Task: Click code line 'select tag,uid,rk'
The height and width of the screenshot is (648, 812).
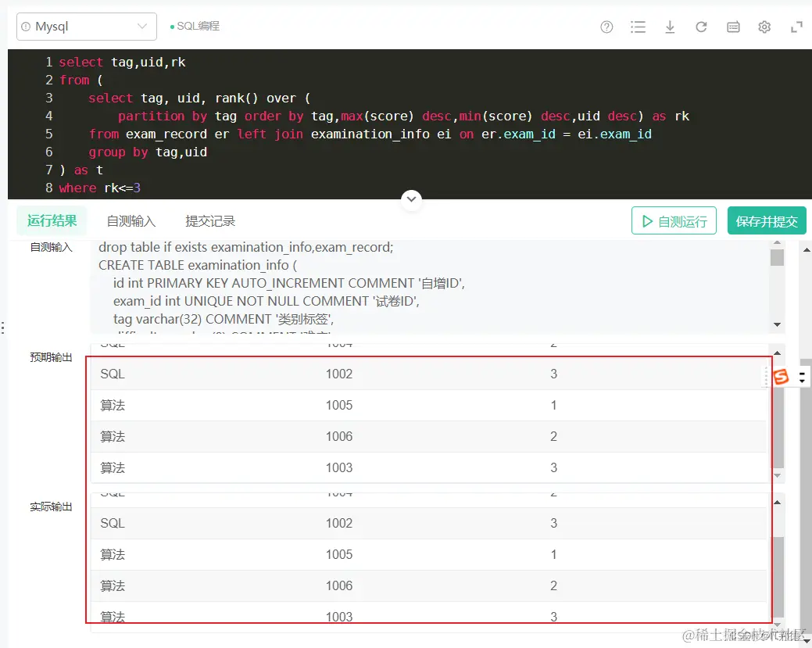Action: coord(122,63)
